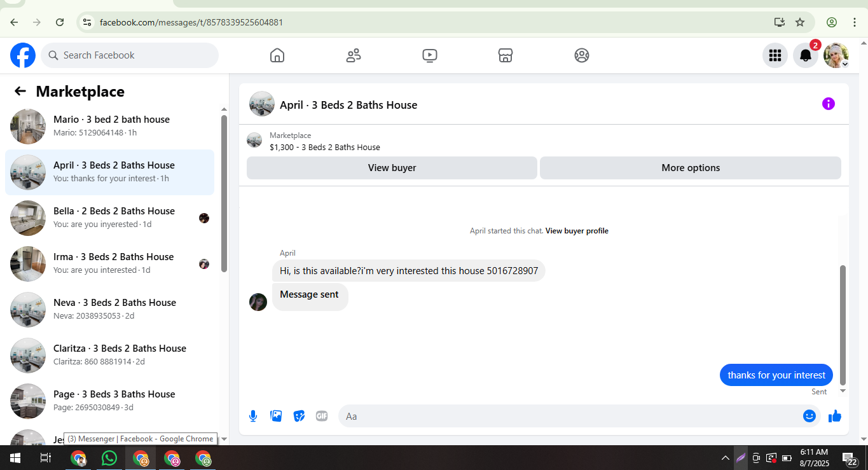Click the conversation header listing thumbnail

point(262,104)
